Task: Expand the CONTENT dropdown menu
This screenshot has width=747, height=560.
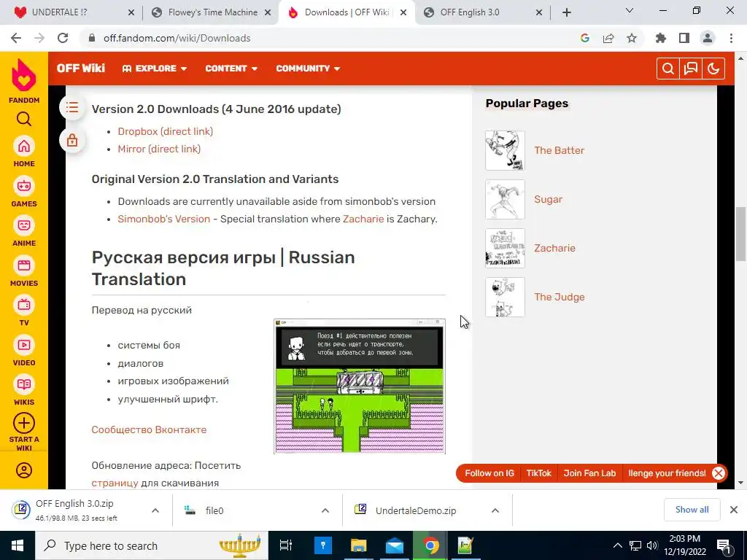Action: [231, 69]
